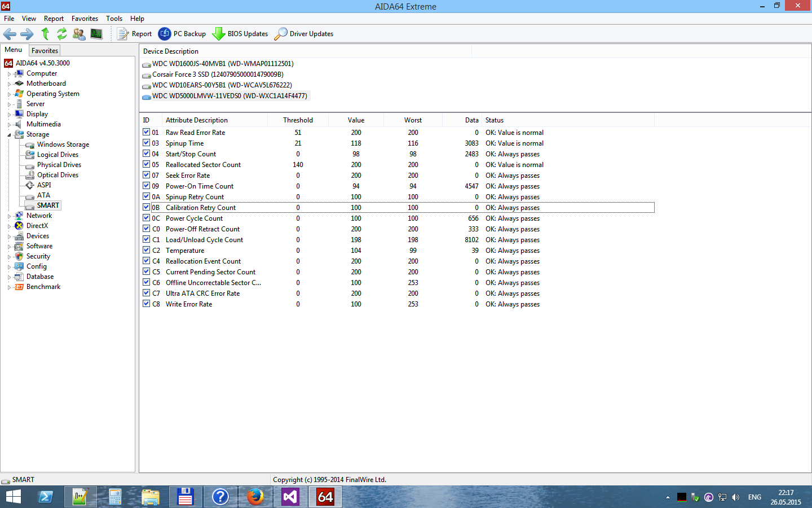Expand the Devices tree node

click(9, 237)
